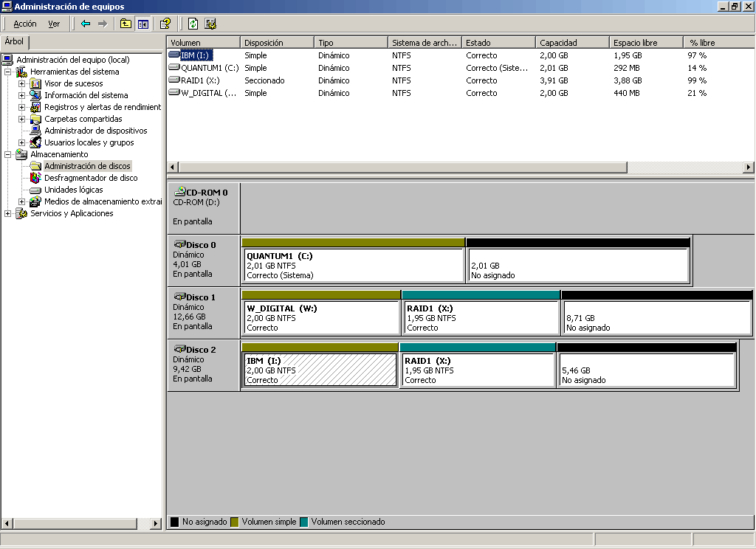Screen dimensions: 756x549
Task: Toggle the show/hide console tree icon
Action: click(x=143, y=24)
